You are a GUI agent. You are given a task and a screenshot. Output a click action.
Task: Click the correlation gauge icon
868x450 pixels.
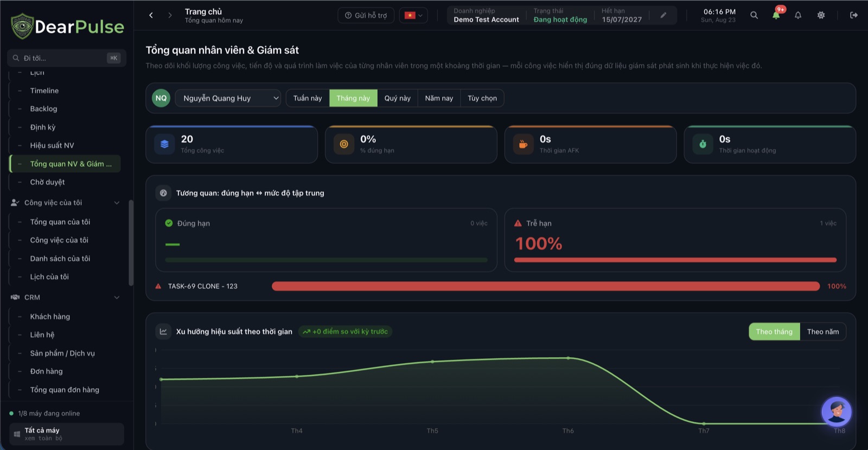tap(163, 193)
